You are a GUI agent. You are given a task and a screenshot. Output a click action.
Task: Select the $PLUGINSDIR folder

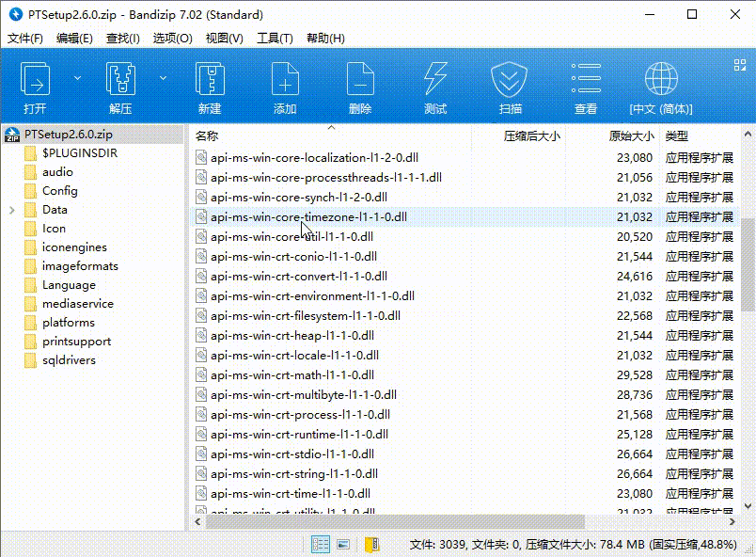(80, 152)
